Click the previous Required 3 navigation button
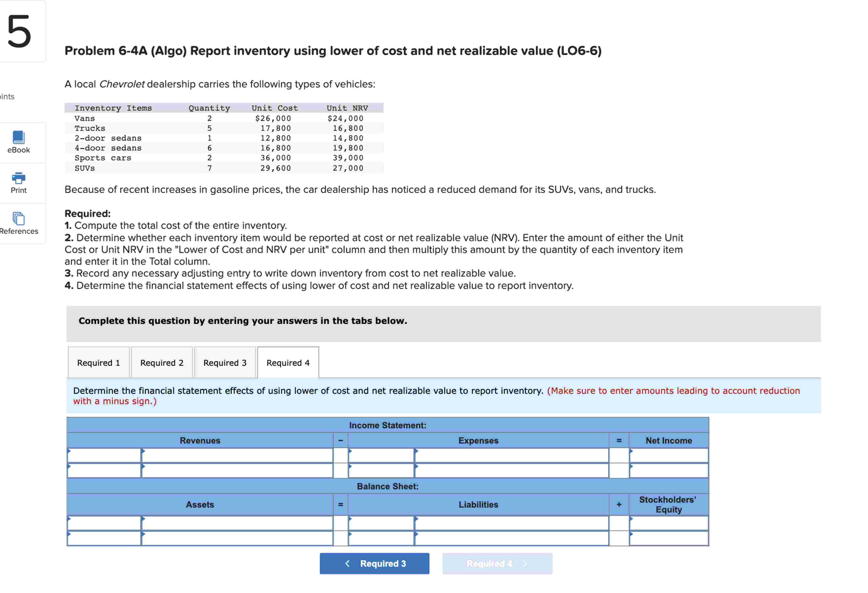Image resolution: width=868 pixels, height=593 pixels. [375, 563]
